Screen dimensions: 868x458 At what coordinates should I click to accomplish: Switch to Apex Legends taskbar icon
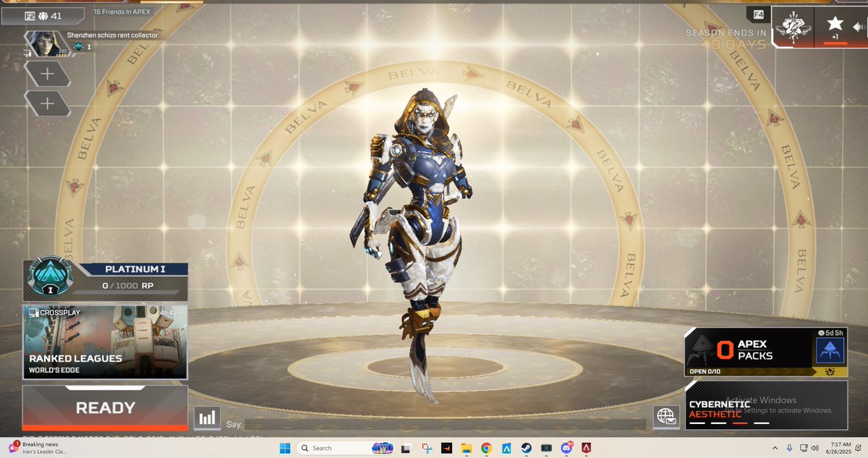point(587,448)
